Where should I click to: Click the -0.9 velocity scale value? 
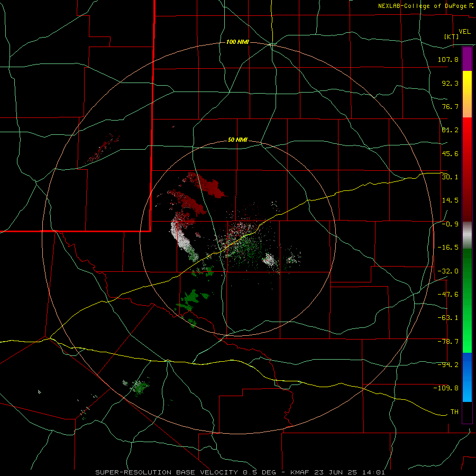coord(450,224)
